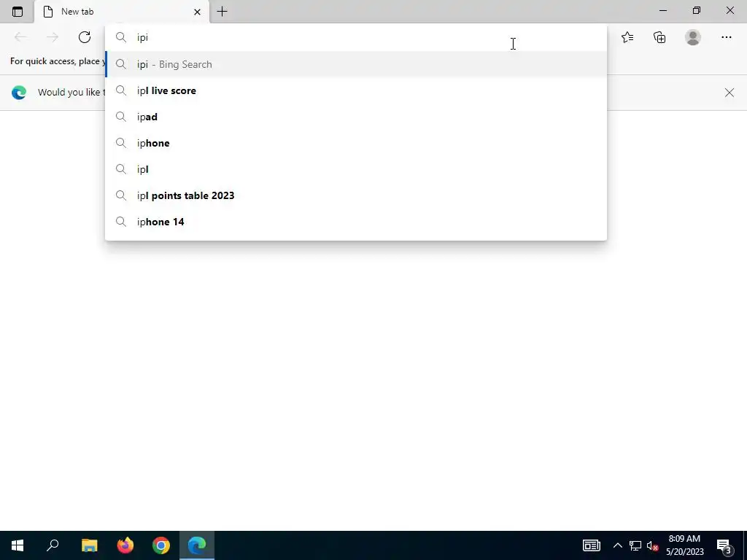747x560 pixels.
Task: Open Settings and more ellipsis menu
Action: coord(726,37)
